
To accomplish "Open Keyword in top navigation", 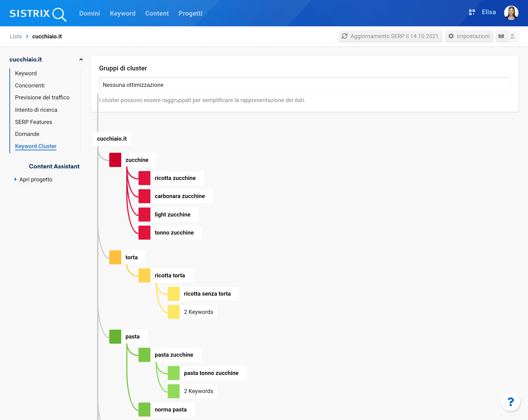I will pos(122,13).
